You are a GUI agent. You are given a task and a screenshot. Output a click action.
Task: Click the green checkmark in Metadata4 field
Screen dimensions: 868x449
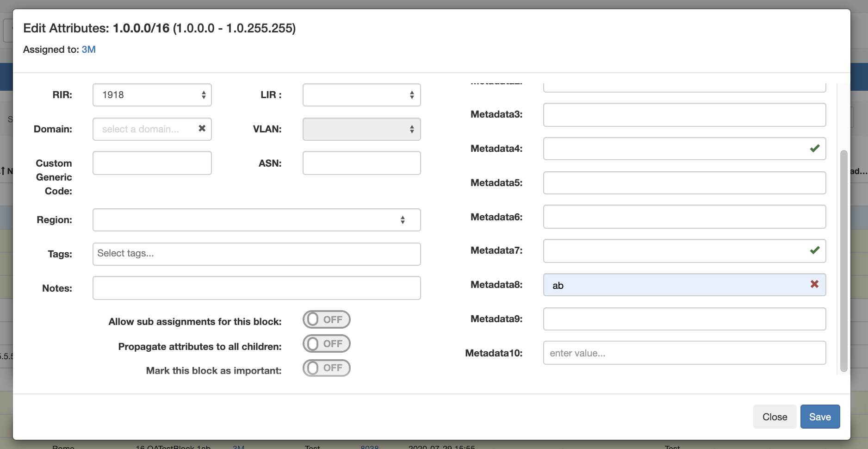click(814, 149)
